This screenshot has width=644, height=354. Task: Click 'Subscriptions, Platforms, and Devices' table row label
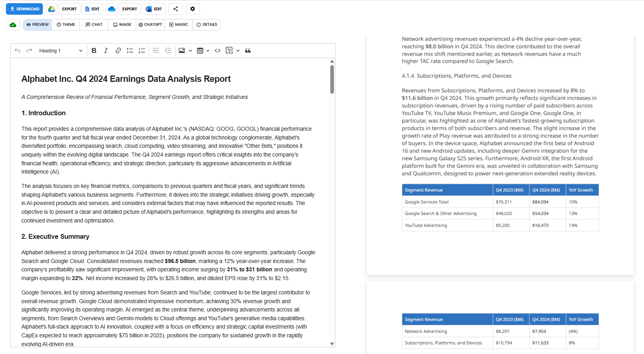443,343
